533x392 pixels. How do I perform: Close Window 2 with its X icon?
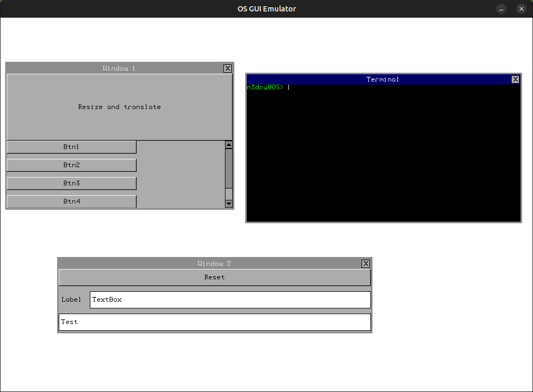[x=365, y=264]
